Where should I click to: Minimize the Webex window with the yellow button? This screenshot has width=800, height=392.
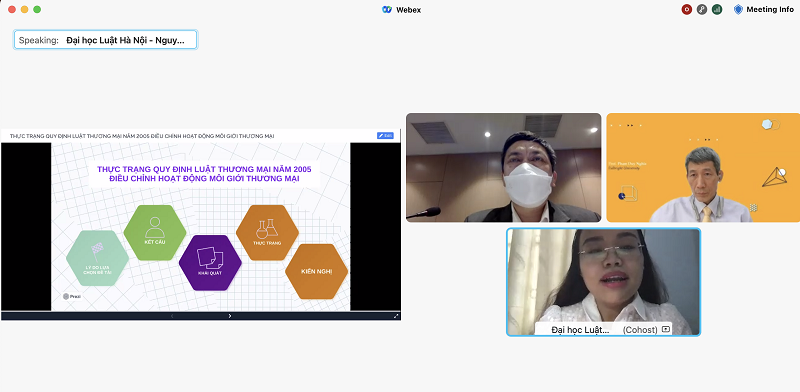tap(24, 9)
